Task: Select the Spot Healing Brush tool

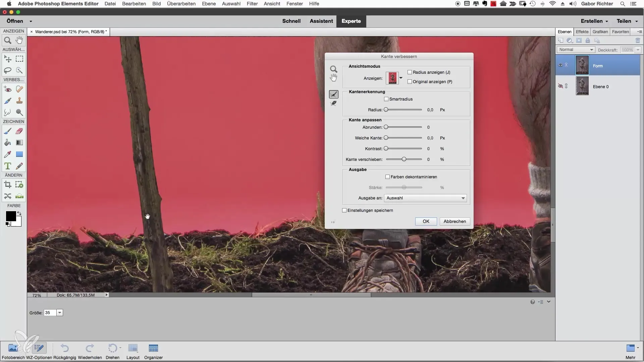Action: coord(19,89)
